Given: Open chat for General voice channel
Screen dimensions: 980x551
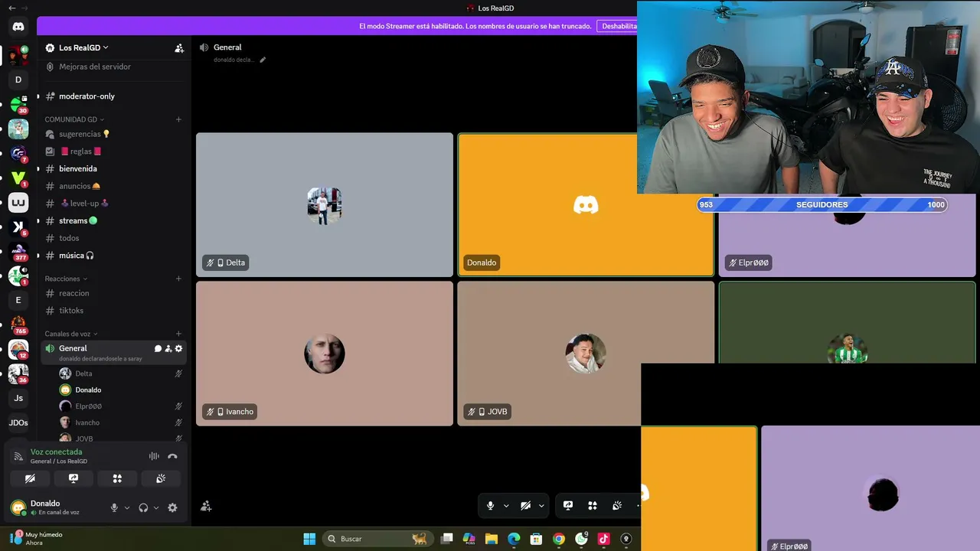Looking at the screenshot, I should point(158,348).
